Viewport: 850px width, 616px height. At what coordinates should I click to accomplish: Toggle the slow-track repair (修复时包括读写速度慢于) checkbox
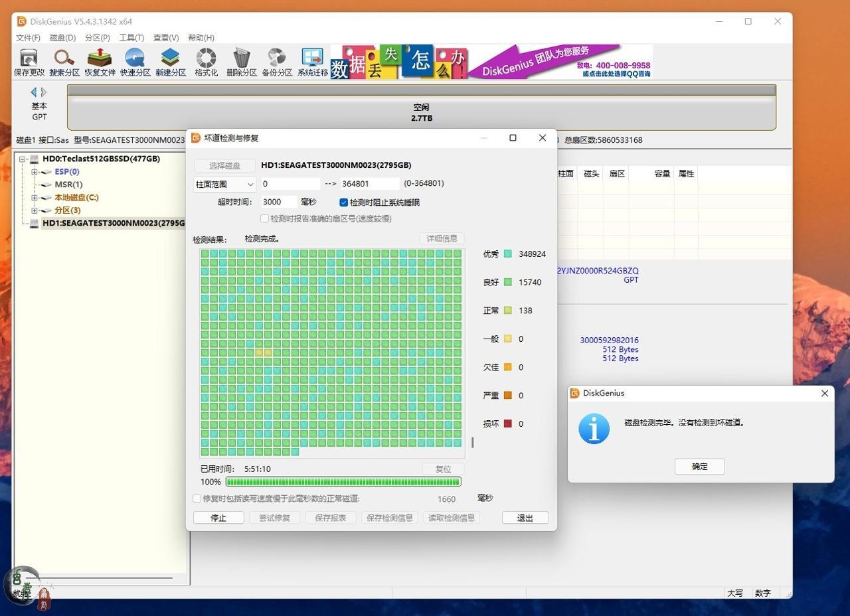coord(197,499)
